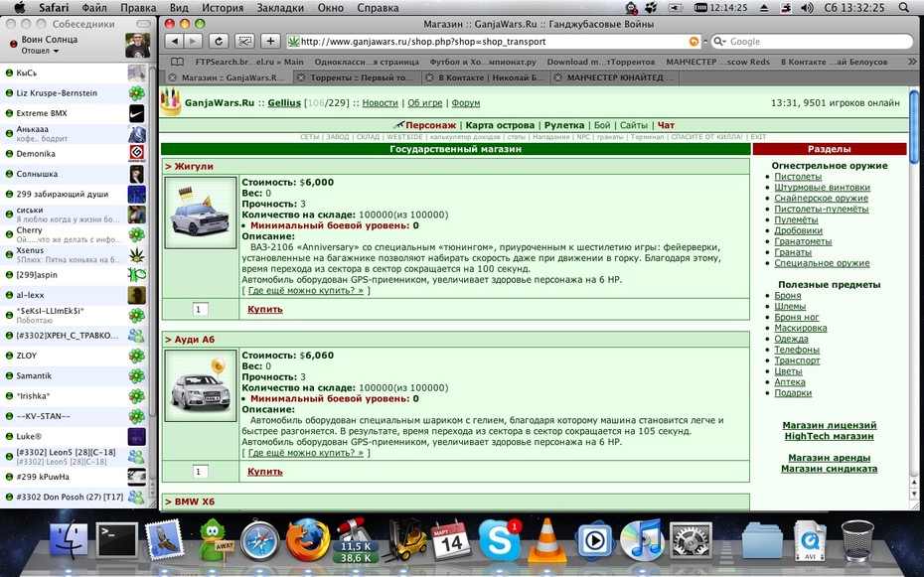Click the Spotlight magnifier in the menu bar
Image resolution: width=924 pixels, height=577 pixels.
tap(904, 8)
